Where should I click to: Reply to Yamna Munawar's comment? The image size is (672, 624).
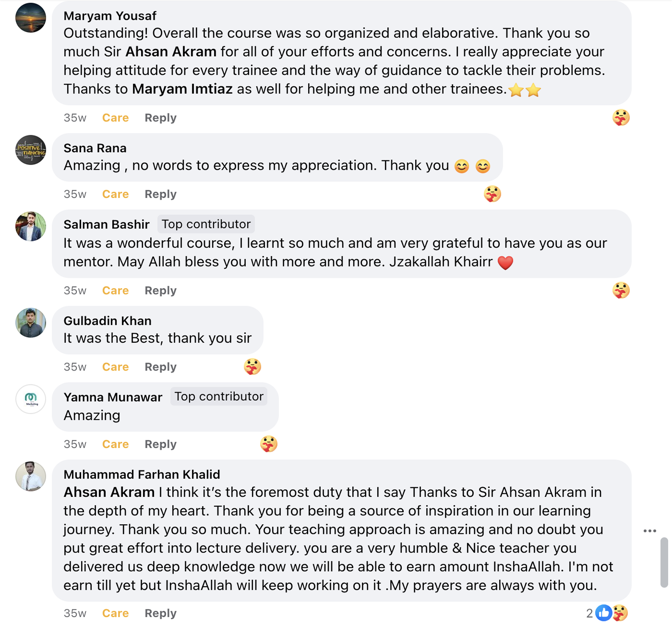click(160, 444)
